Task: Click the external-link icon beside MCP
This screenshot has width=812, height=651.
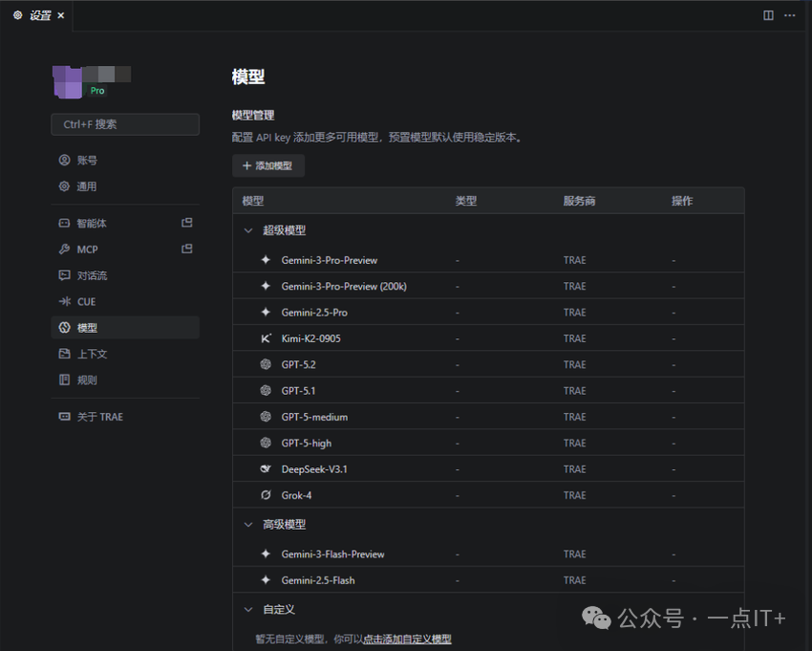Action: tap(187, 249)
